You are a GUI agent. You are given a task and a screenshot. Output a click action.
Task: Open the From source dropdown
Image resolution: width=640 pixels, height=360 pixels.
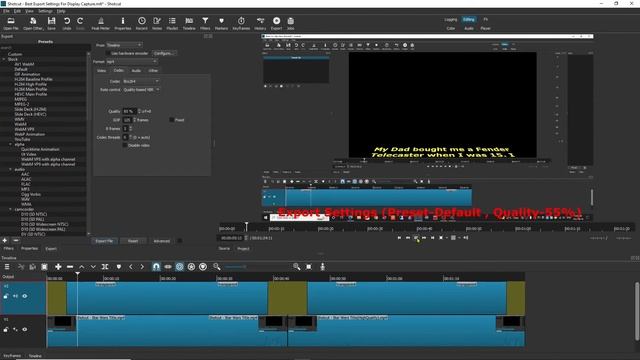pos(124,45)
